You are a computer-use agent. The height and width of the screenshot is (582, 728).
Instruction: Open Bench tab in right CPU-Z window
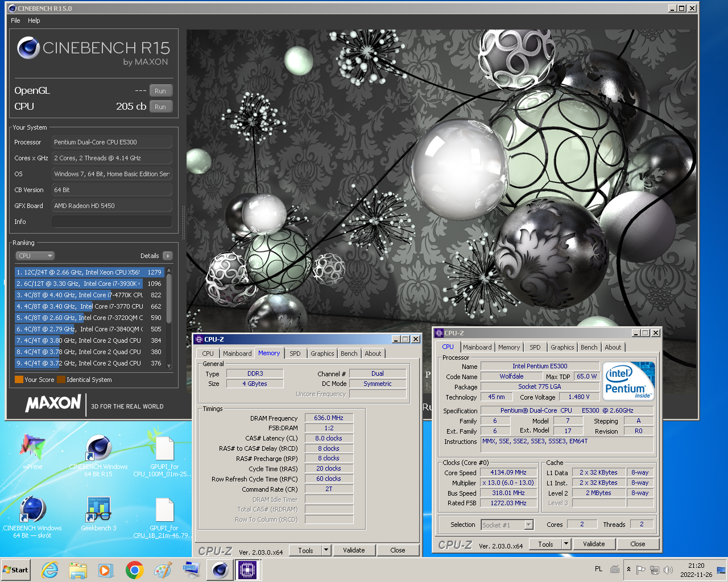[589, 347]
